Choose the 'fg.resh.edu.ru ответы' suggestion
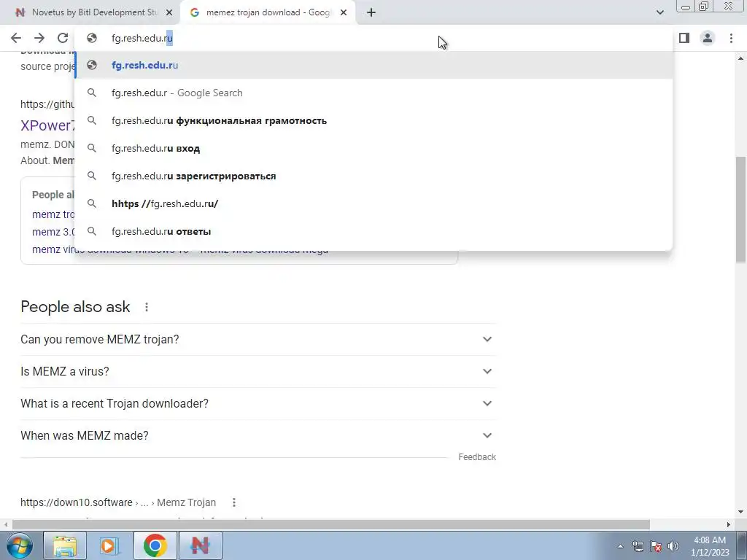Image resolution: width=747 pixels, height=560 pixels. tap(374, 231)
